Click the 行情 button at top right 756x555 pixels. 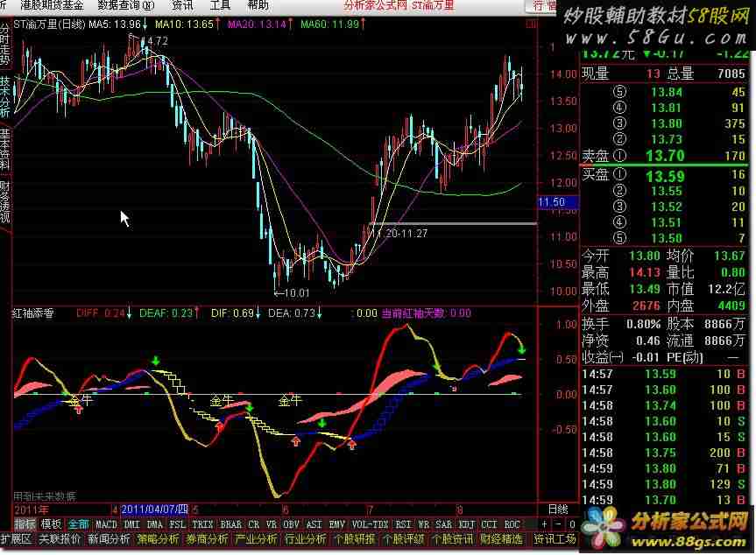pyautogui.click(x=543, y=6)
